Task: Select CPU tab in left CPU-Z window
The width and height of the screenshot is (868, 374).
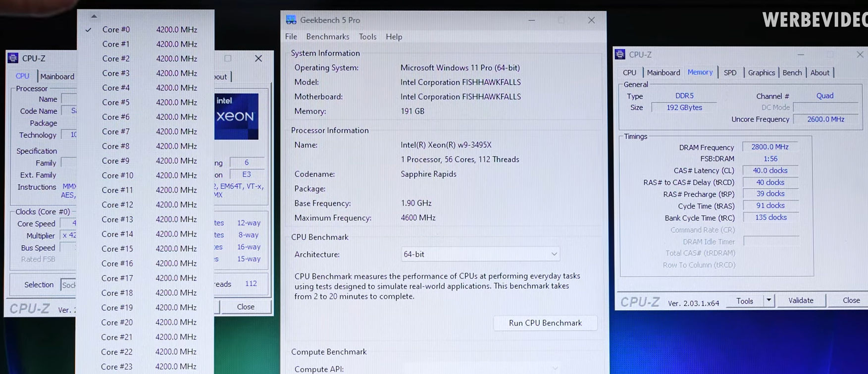Action: [x=23, y=76]
